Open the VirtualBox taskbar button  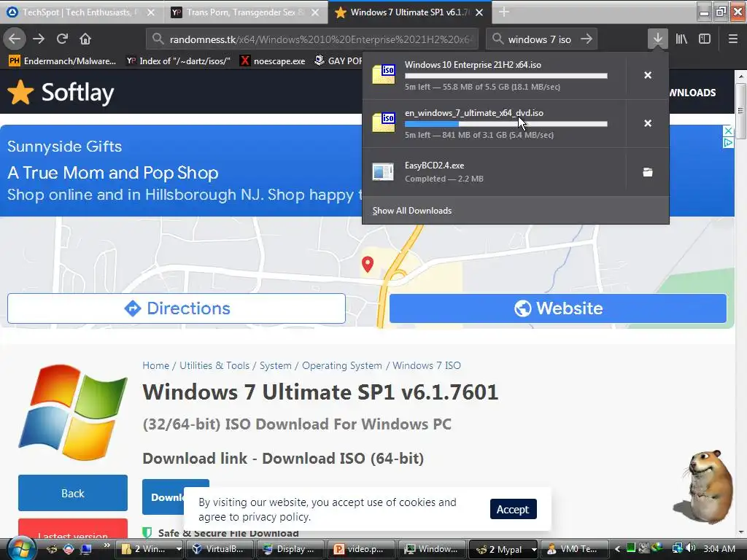coord(220,549)
